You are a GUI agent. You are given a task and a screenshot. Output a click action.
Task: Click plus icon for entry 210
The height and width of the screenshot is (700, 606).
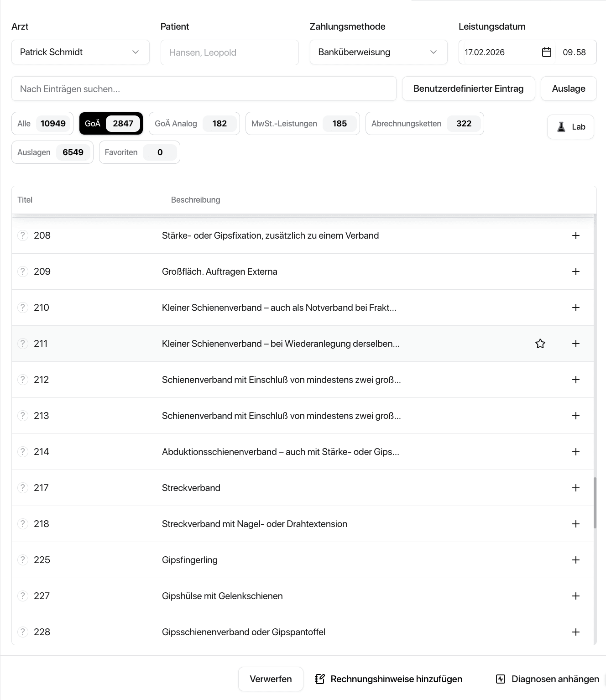[x=576, y=308]
